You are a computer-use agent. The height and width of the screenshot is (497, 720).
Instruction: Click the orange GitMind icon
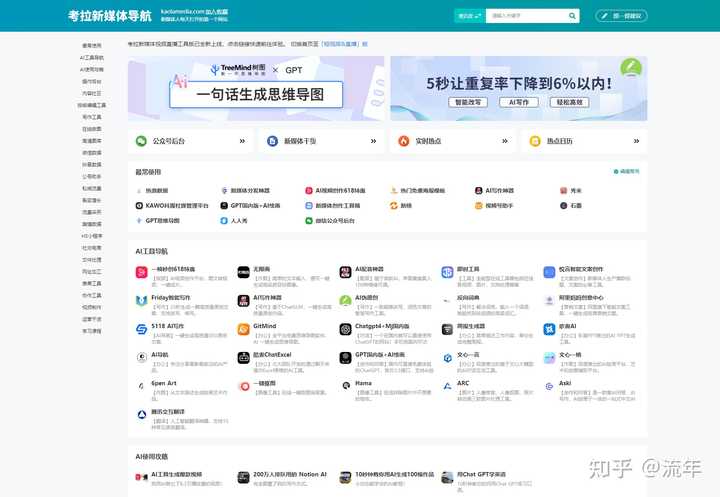[243, 329]
